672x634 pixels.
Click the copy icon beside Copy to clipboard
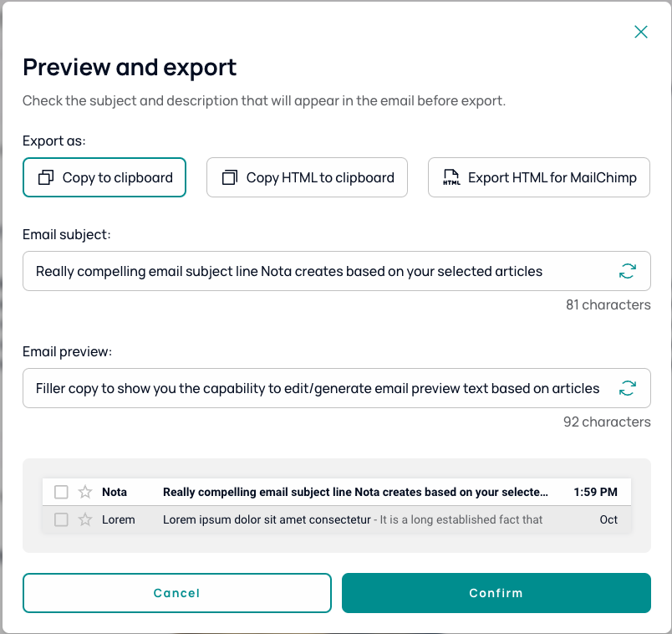(x=46, y=177)
